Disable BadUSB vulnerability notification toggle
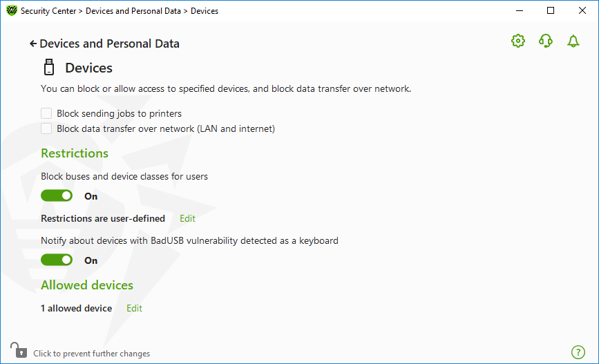 click(57, 260)
